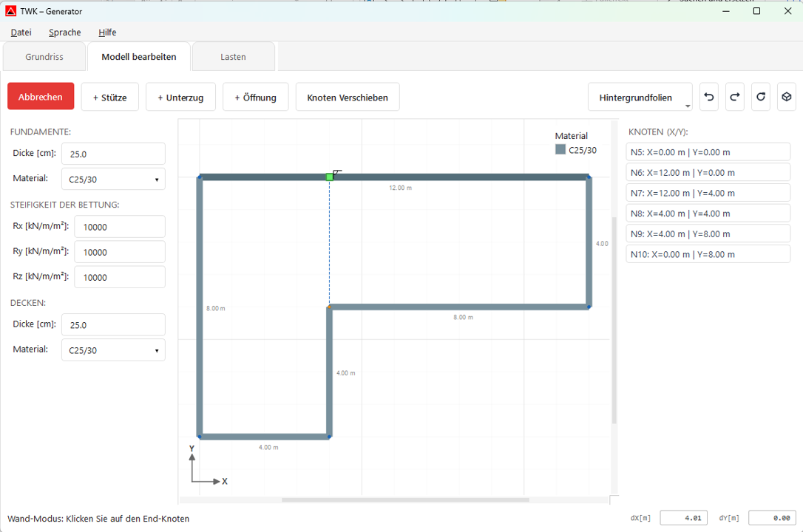Click the + Stütze button
This screenshot has width=803, height=532.
coord(109,97)
